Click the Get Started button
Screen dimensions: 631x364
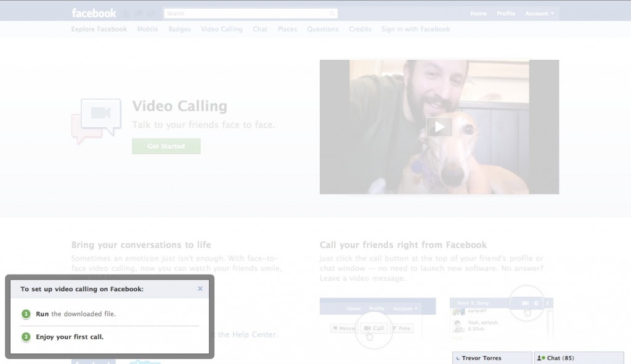(166, 146)
